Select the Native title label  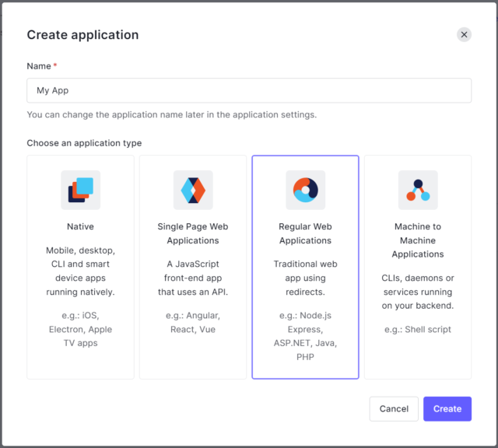(x=80, y=227)
